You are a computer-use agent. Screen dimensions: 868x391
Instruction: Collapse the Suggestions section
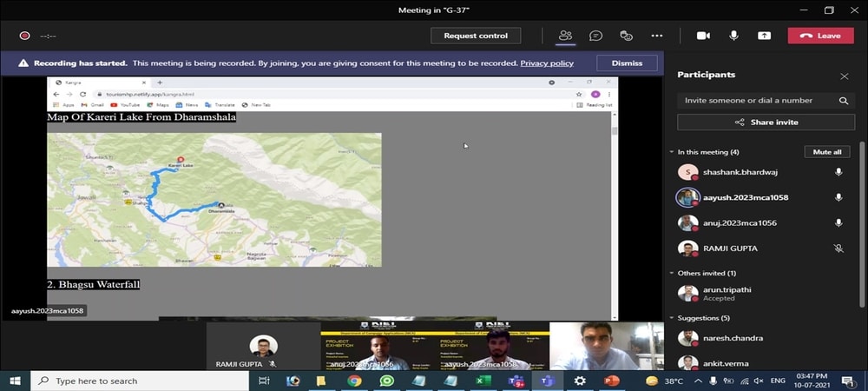(672, 318)
